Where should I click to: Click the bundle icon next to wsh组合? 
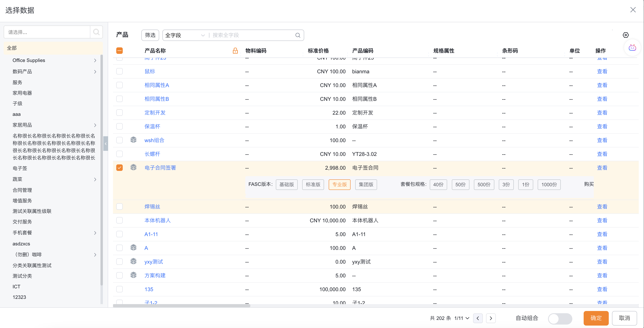(x=133, y=140)
